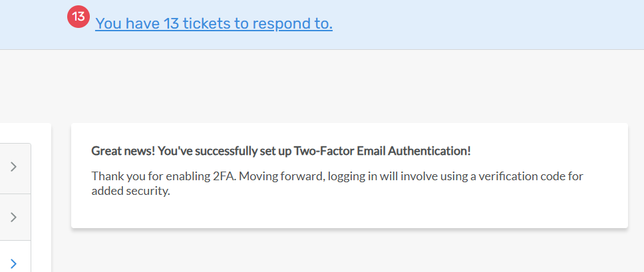Select the first item in the side list
This screenshot has width=644, height=272.
24,168
